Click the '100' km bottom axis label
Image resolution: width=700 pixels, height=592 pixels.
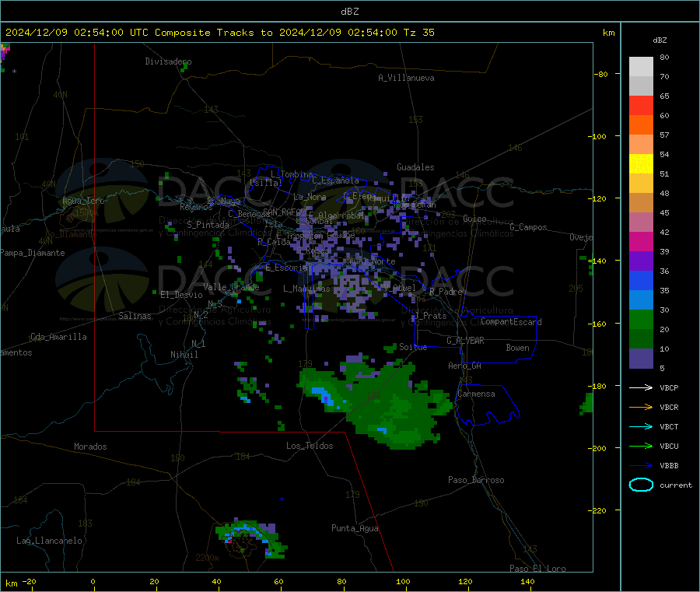(x=403, y=581)
